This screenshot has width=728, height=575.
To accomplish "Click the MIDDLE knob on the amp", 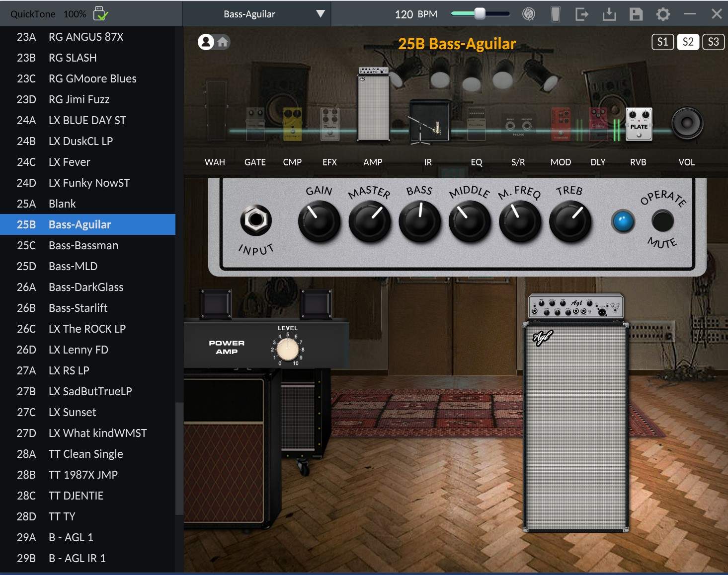I will (470, 221).
